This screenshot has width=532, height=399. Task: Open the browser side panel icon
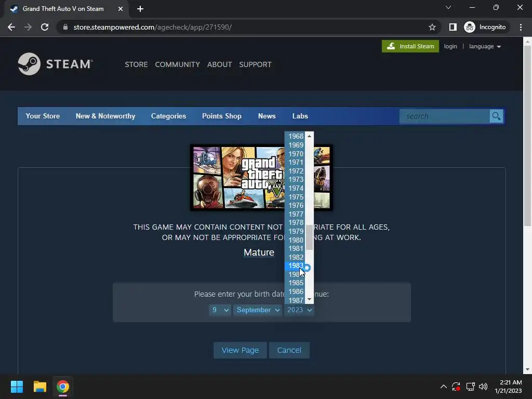click(x=453, y=27)
